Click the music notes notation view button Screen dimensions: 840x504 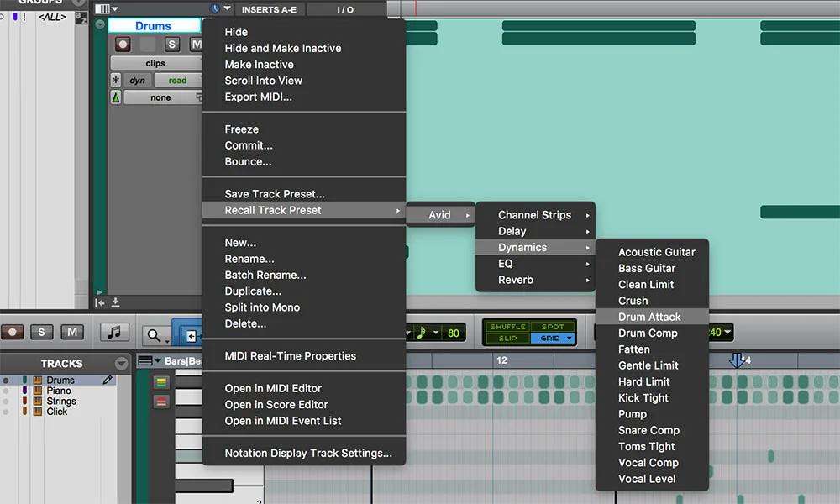click(x=114, y=333)
